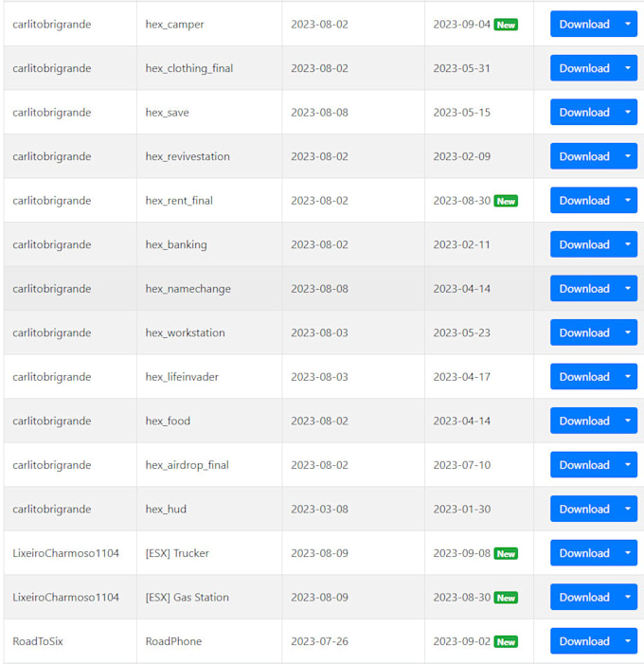The image size is (644, 664).
Task: Select the RoadToSix author cell
Action: 70,641
